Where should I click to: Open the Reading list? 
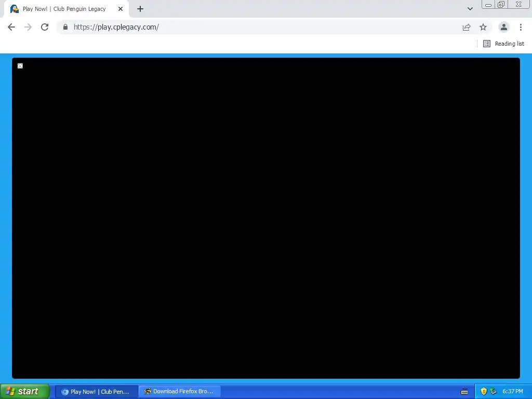tap(503, 44)
